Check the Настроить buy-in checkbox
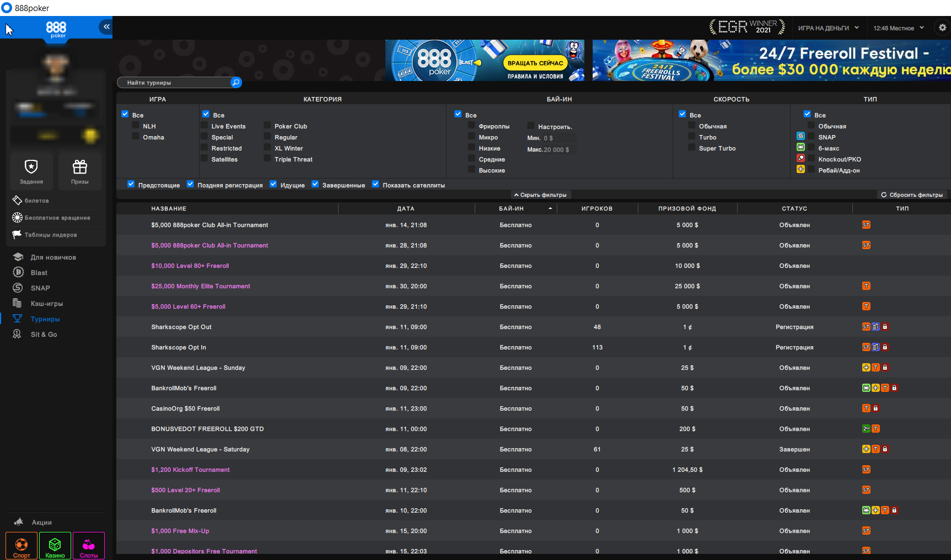The height and width of the screenshot is (560, 951). coord(531,126)
